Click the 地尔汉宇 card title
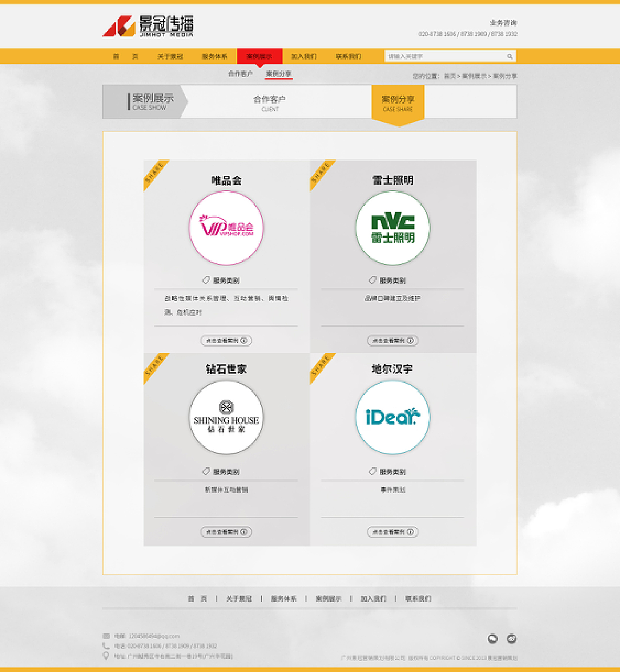Image resolution: width=620 pixels, height=672 pixels. (x=392, y=369)
